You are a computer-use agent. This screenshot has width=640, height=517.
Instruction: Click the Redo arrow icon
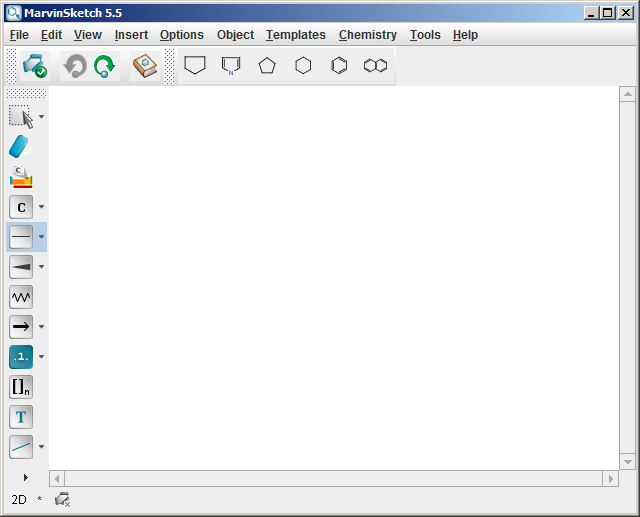point(105,66)
